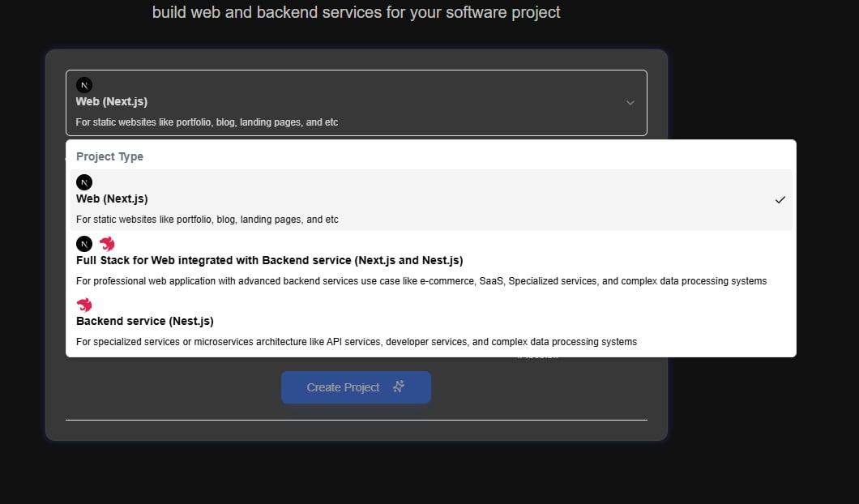The image size is (859, 504).
Task: Click the Next.js logo in the collapsed selector
Action: 83,85
